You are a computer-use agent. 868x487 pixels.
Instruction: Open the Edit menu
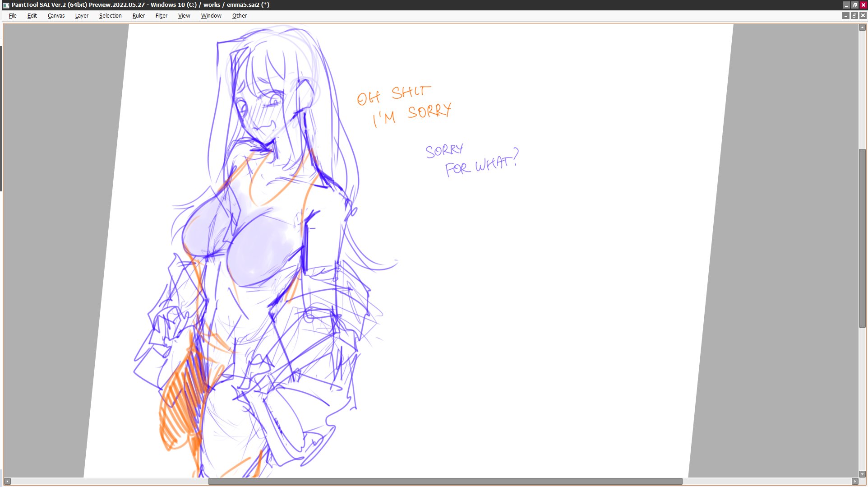(32, 15)
